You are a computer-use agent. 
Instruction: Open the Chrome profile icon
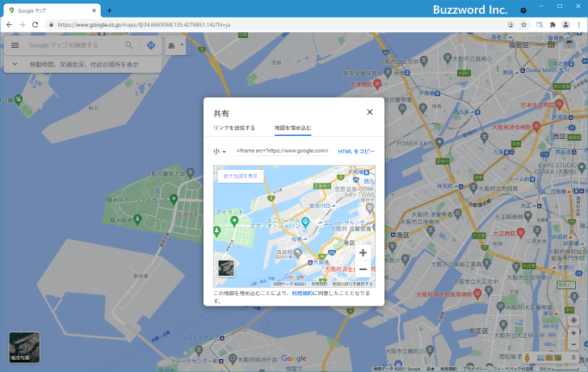click(x=565, y=25)
